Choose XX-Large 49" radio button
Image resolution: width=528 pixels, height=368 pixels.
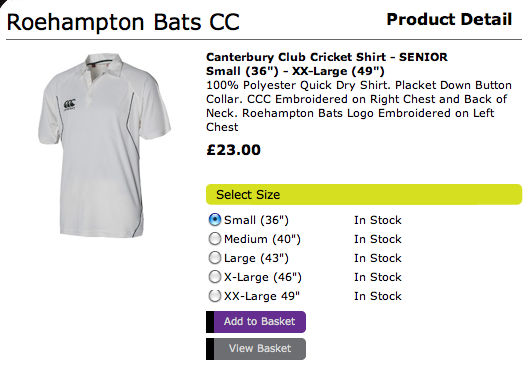point(215,296)
